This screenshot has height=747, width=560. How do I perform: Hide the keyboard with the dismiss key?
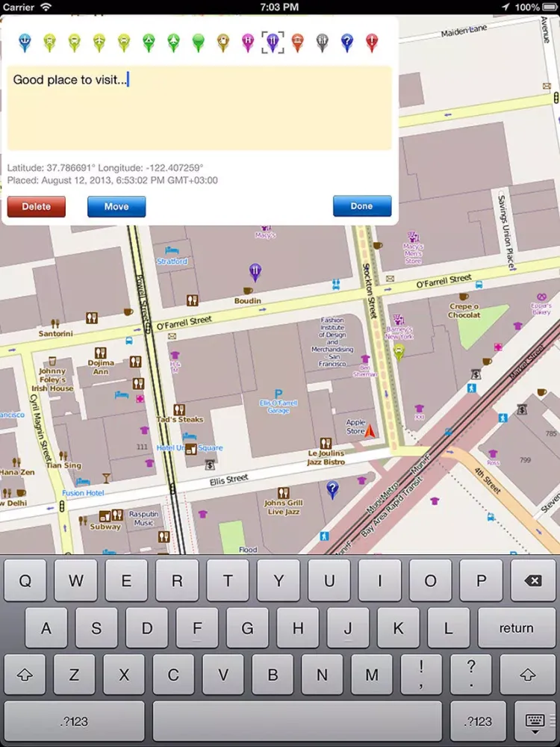tap(535, 722)
